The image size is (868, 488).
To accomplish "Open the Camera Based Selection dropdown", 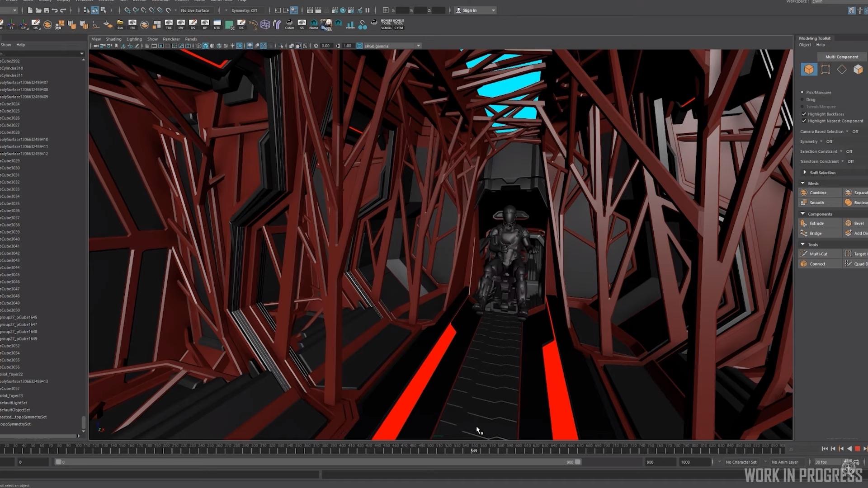I will (847, 131).
